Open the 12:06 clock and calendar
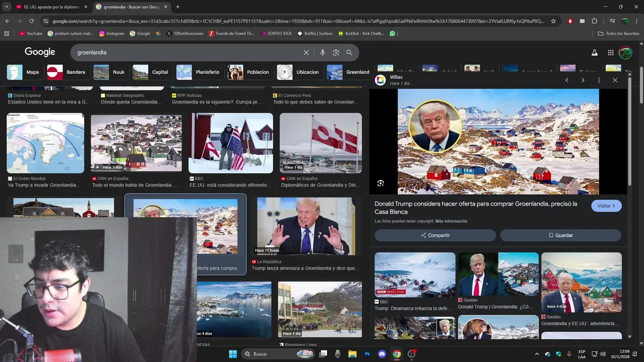The image size is (644, 362). coord(624,354)
